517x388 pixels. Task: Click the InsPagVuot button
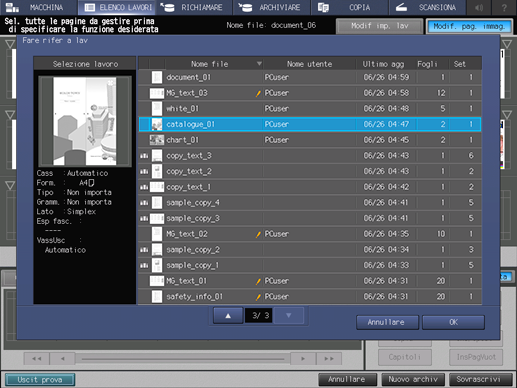click(476, 357)
